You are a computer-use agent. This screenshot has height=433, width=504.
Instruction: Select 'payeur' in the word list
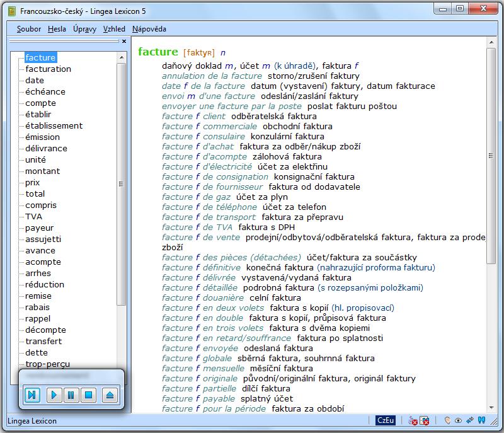click(x=40, y=228)
